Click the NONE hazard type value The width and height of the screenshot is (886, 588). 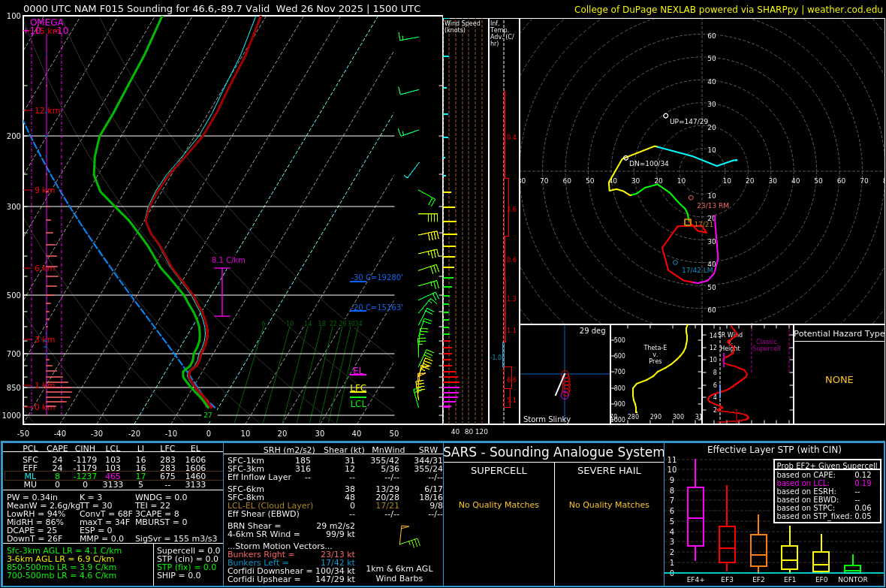(839, 380)
